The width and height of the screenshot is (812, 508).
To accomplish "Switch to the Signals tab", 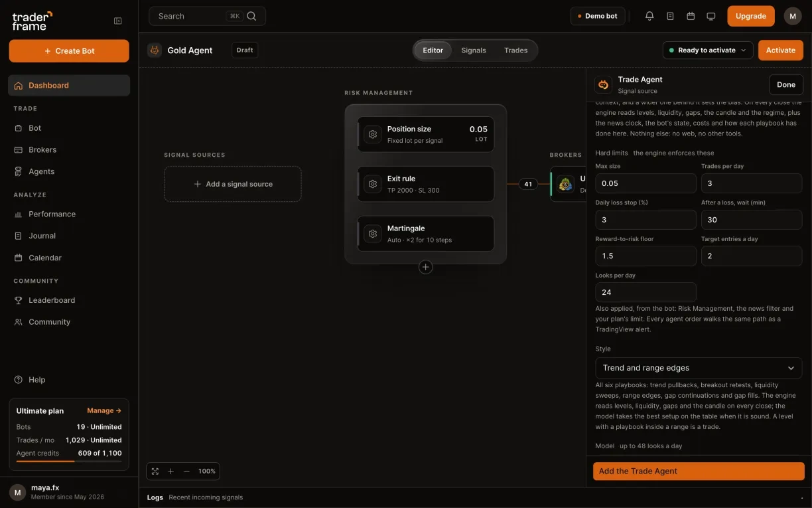I will [474, 50].
